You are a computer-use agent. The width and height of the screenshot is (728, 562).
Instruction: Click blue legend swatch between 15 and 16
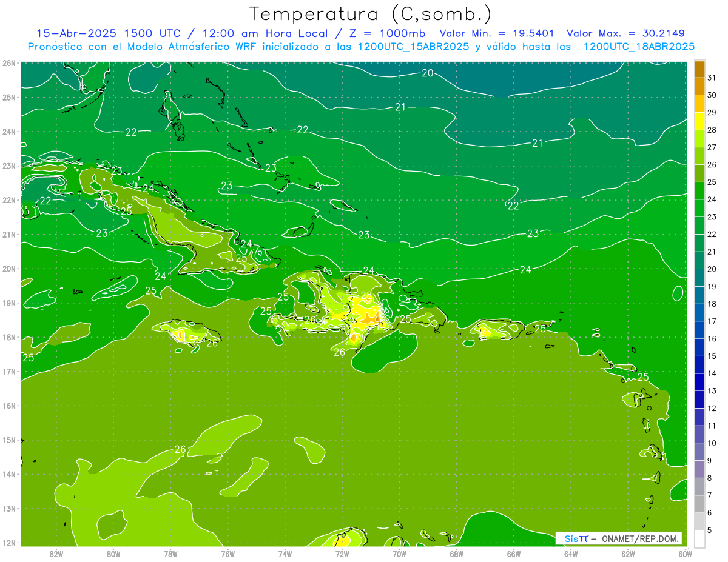(x=700, y=347)
